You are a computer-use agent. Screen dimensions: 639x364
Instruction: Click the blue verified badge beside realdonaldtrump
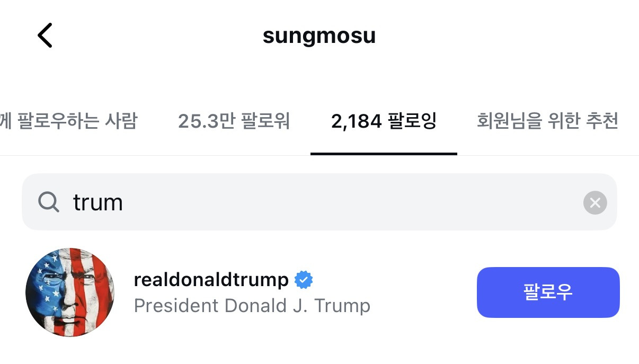(304, 280)
